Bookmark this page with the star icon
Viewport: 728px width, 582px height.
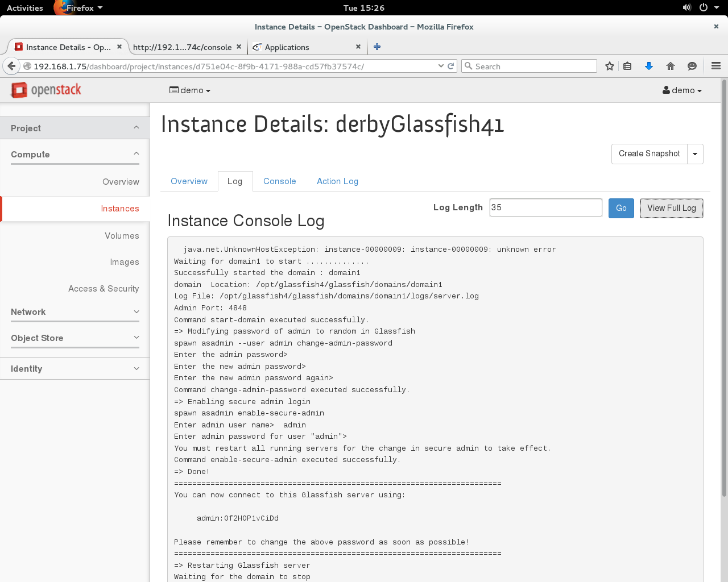tap(610, 66)
